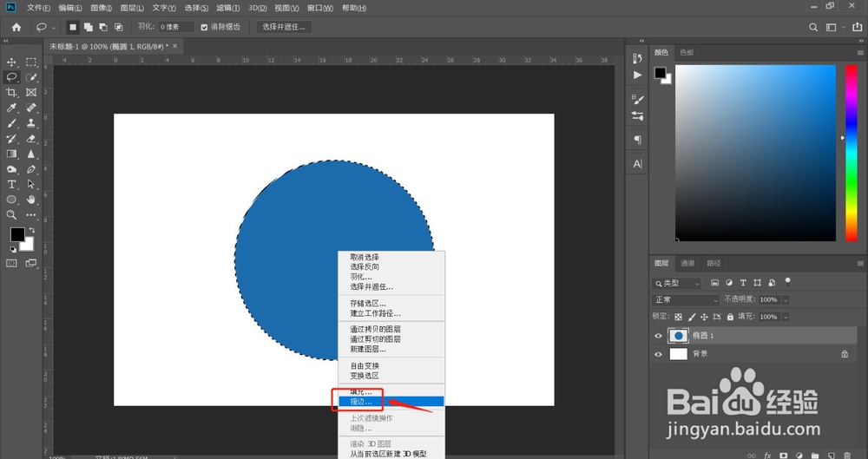Select the Quick Selection tool
This screenshot has height=459, width=868.
pyautogui.click(x=31, y=77)
